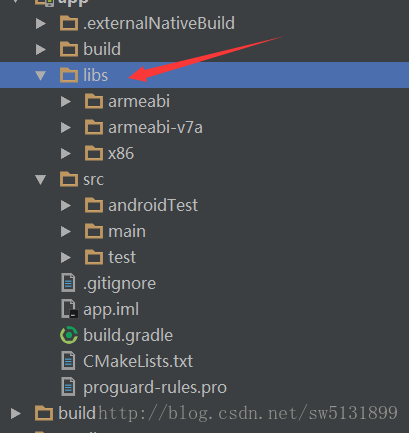The image size is (409, 433).
Task: Click the build.gradle Gradle icon
Action: (x=69, y=335)
